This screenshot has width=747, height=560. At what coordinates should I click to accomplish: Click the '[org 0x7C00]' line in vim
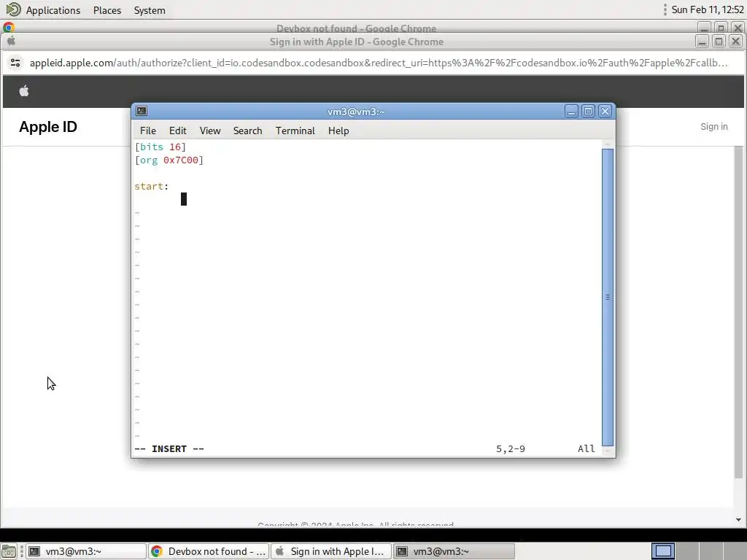(169, 160)
